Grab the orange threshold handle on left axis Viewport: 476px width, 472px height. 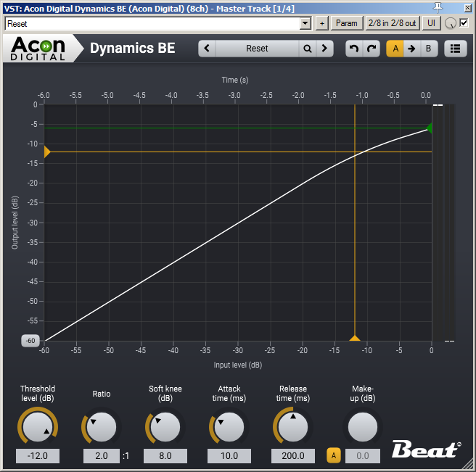pyautogui.click(x=47, y=152)
